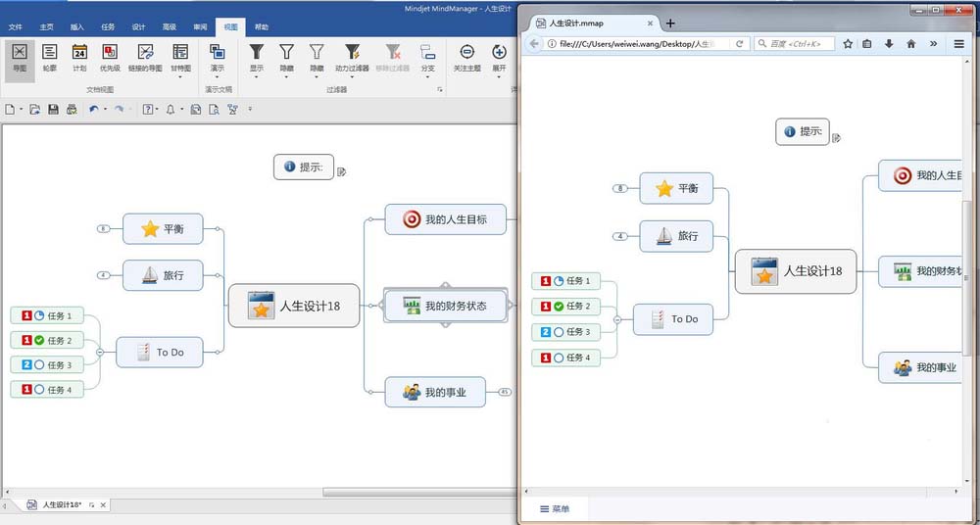The width and height of the screenshot is (980, 525).
Task: Create new map from quick access toolbar
Action: coord(10,110)
